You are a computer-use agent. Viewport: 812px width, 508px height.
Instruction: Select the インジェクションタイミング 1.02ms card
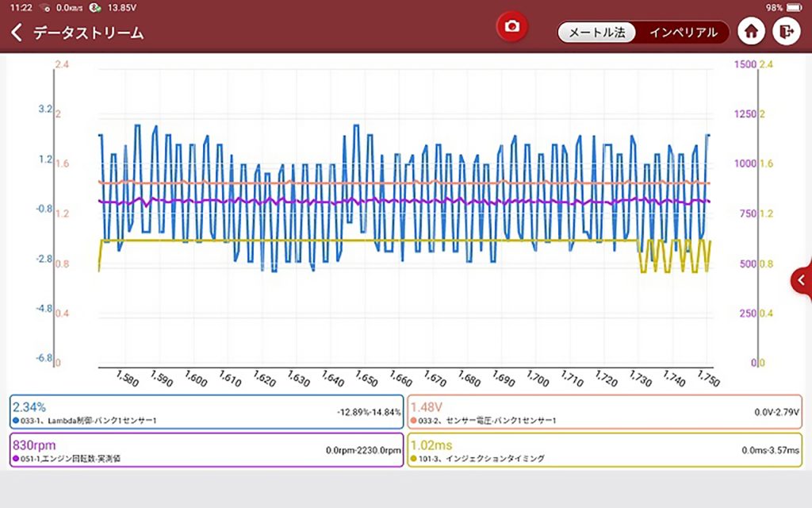coord(604,450)
